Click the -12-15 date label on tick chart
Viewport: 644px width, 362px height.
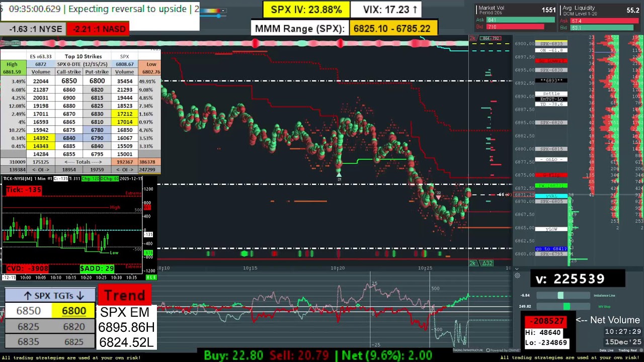click(9, 278)
